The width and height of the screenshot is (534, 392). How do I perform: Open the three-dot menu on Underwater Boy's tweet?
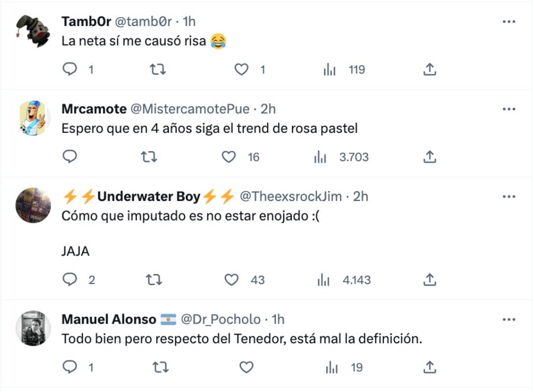pyautogui.click(x=508, y=196)
